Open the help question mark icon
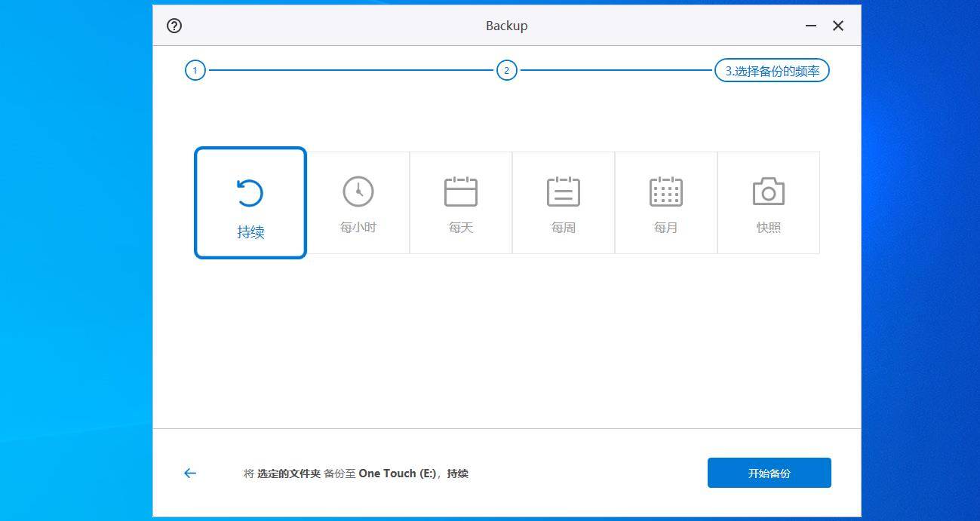Image resolution: width=980 pixels, height=521 pixels. coord(174,26)
